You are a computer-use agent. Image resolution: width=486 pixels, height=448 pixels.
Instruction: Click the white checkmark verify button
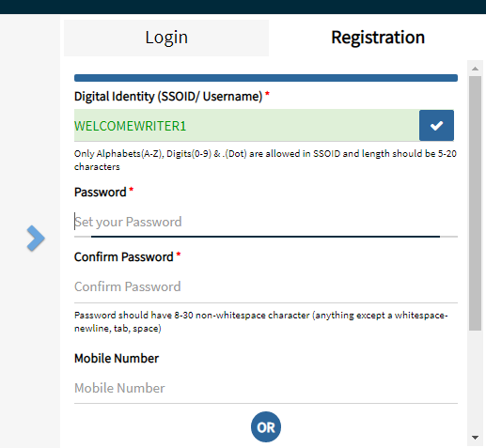pyautogui.click(x=436, y=125)
